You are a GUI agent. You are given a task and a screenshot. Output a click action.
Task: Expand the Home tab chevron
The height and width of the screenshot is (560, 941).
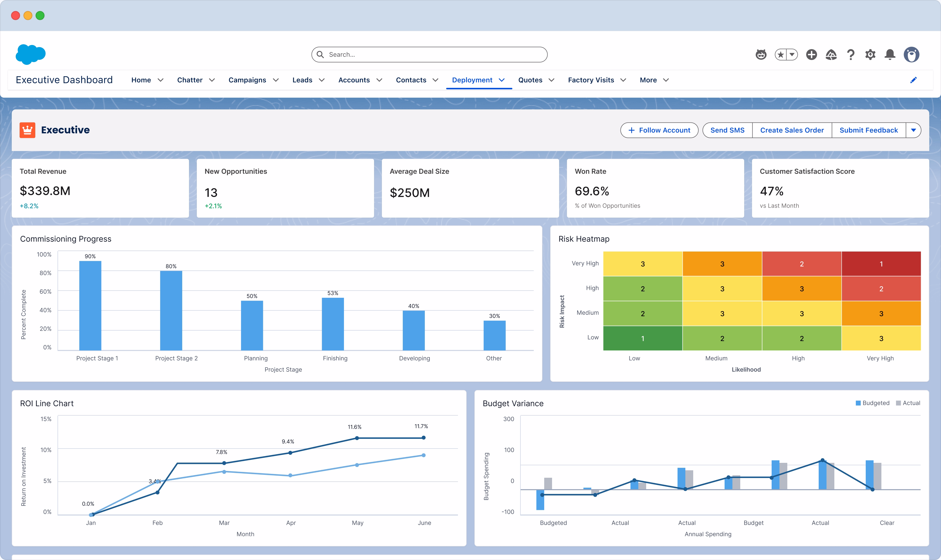[160, 80]
